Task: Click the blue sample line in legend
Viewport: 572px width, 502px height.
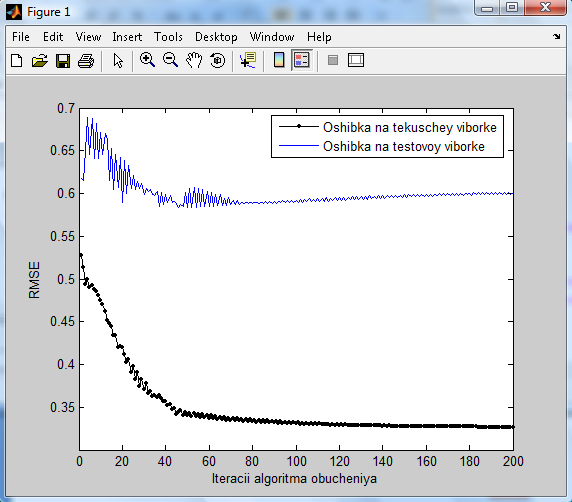Action: coord(299,146)
